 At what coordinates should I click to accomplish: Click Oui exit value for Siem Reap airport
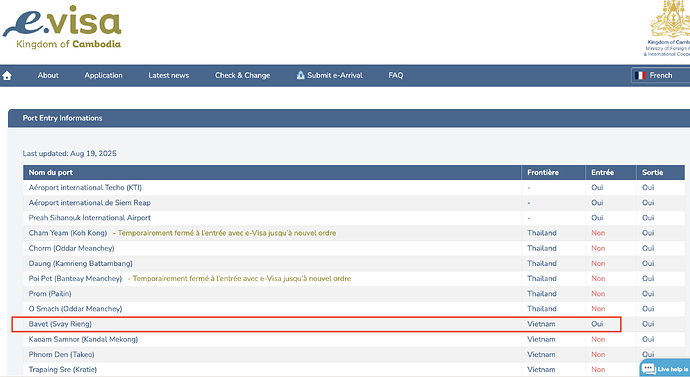(x=648, y=203)
